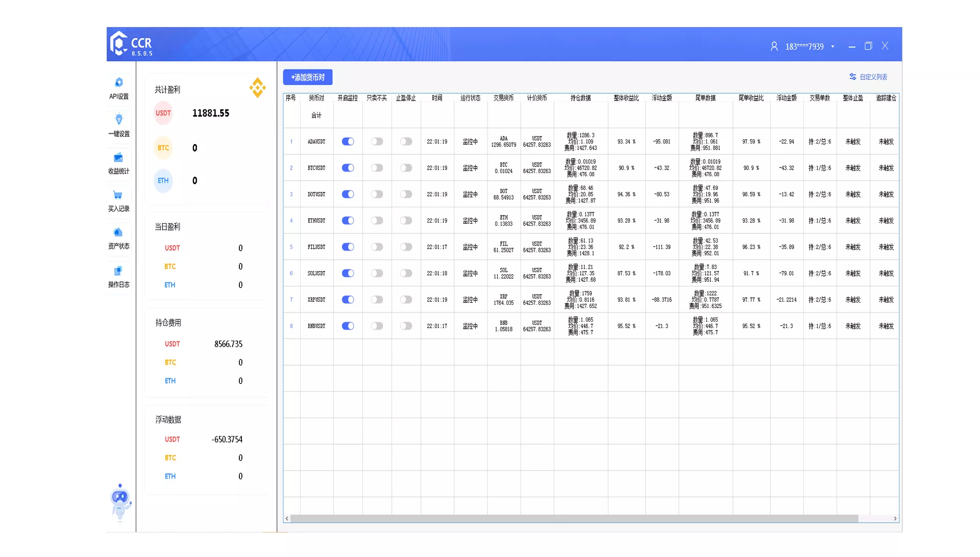Expand the account dropdown arrow next to 183****7939

[x=832, y=46]
